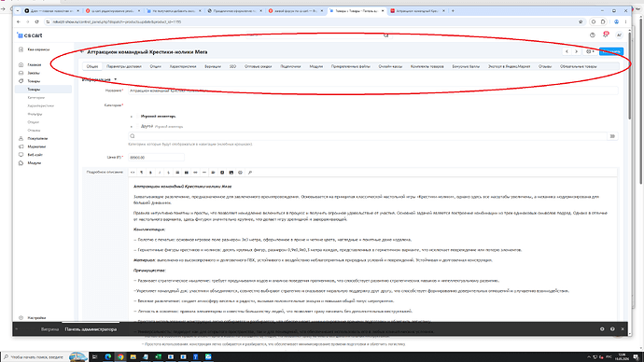Open Квик-сервисы at the sidebar top

[38, 49]
